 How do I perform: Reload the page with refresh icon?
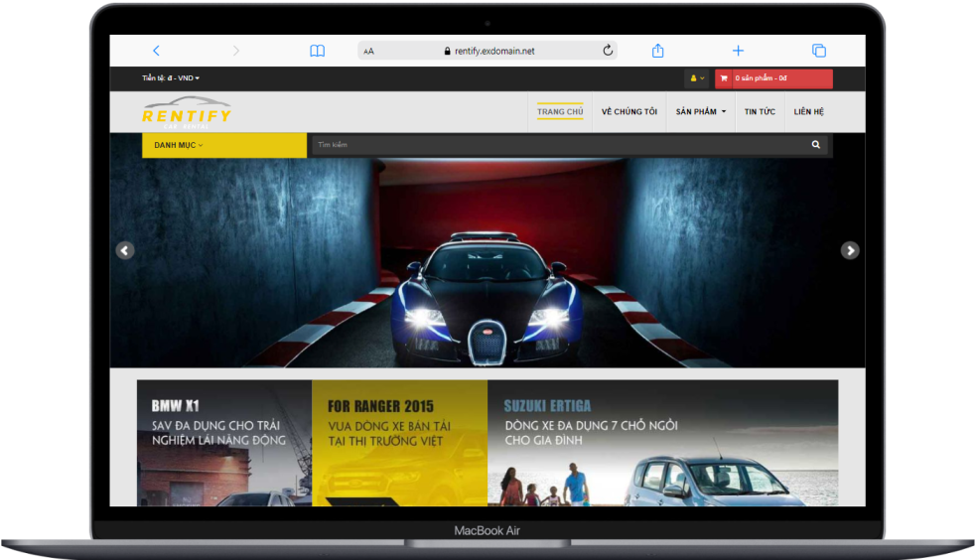click(608, 51)
